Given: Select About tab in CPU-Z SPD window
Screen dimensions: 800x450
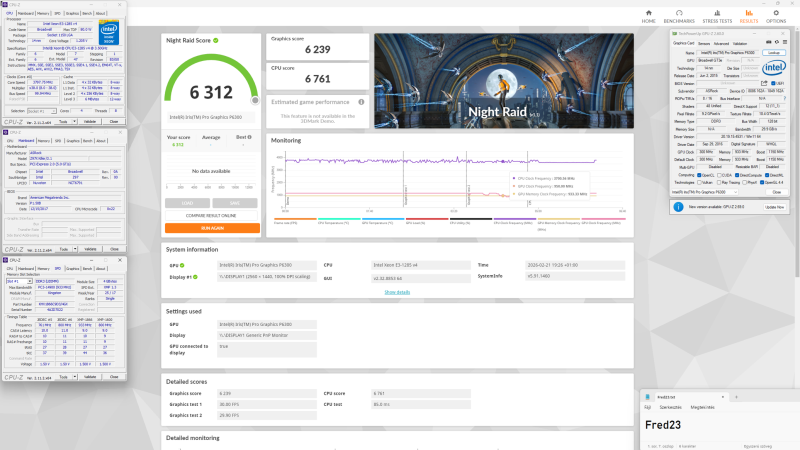Looking at the screenshot, I should tap(101, 268).
